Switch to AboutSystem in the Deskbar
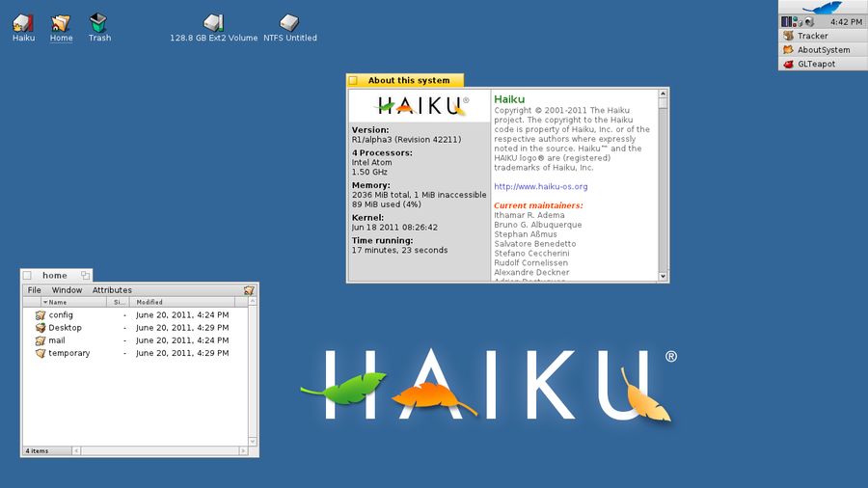The width and height of the screenshot is (868, 488). [x=824, y=50]
